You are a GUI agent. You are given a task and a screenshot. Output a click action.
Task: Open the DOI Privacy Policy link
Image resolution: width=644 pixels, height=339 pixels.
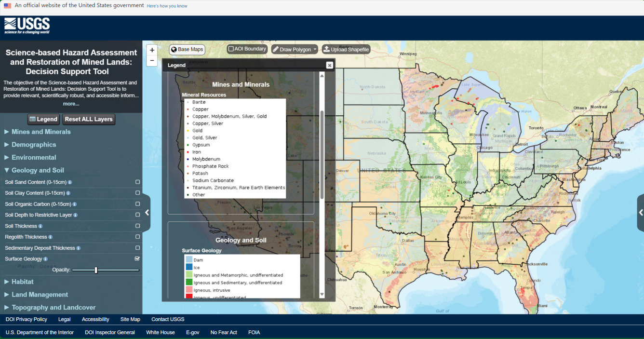coord(27,319)
